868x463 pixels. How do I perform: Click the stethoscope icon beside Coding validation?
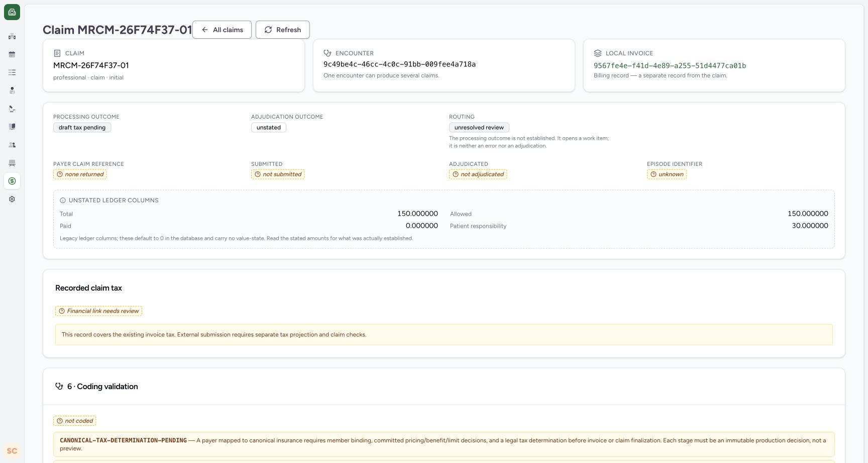tap(59, 386)
